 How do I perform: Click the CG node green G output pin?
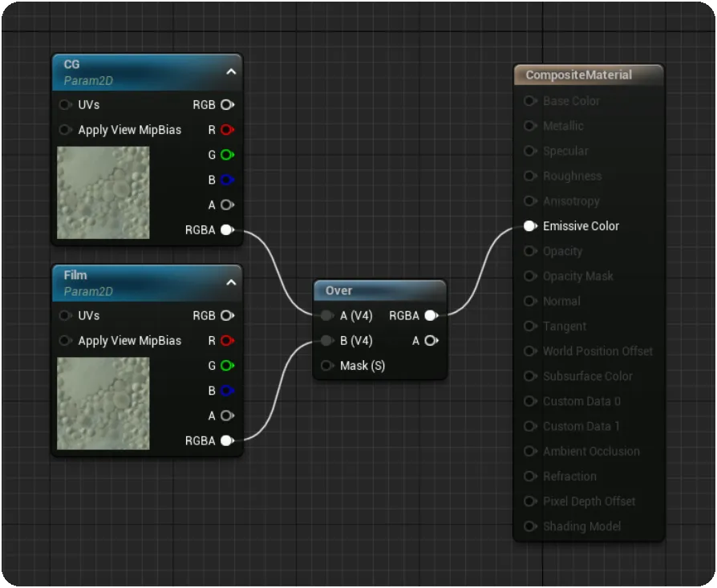[x=227, y=155]
